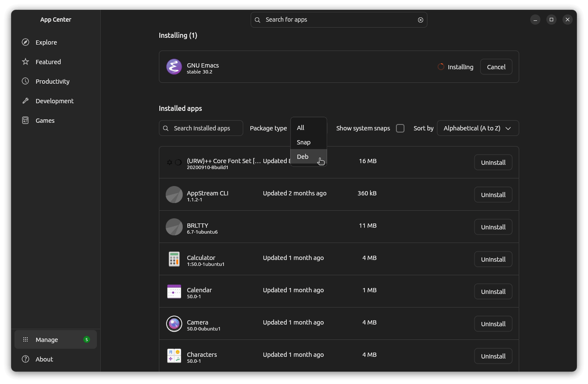
Task: Enable the Show system snaps checkbox
Action: [x=400, y=128]
